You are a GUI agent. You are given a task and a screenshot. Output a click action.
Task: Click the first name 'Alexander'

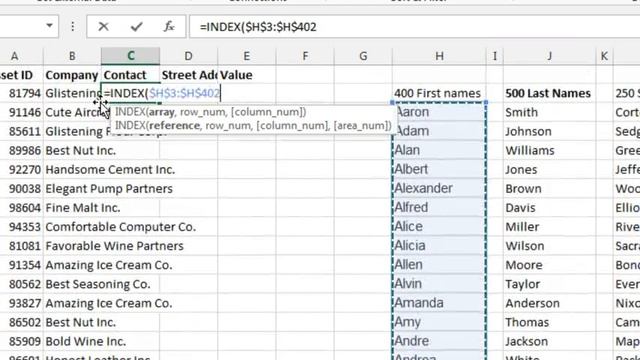(x=439, y=189)
